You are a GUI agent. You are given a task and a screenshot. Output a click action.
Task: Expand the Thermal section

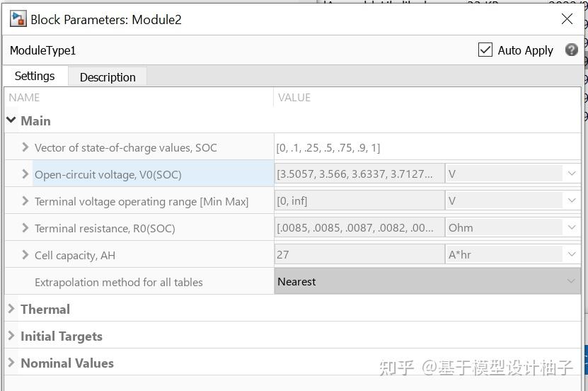click(x=11, y=309)
